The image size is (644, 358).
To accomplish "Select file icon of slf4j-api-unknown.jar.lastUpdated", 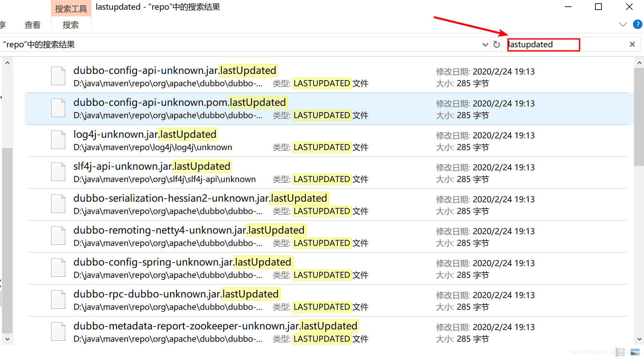I will pyautogui.click(x=58, y=172).
